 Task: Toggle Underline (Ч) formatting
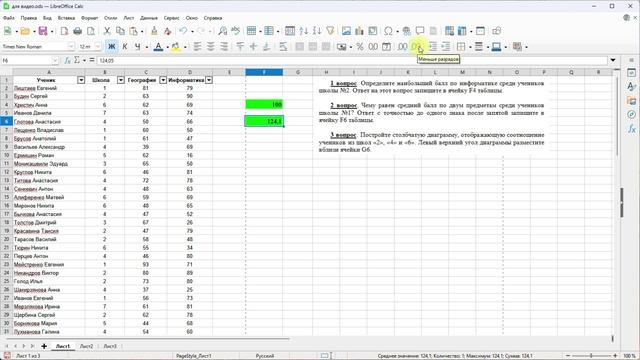tap(138, 47)
